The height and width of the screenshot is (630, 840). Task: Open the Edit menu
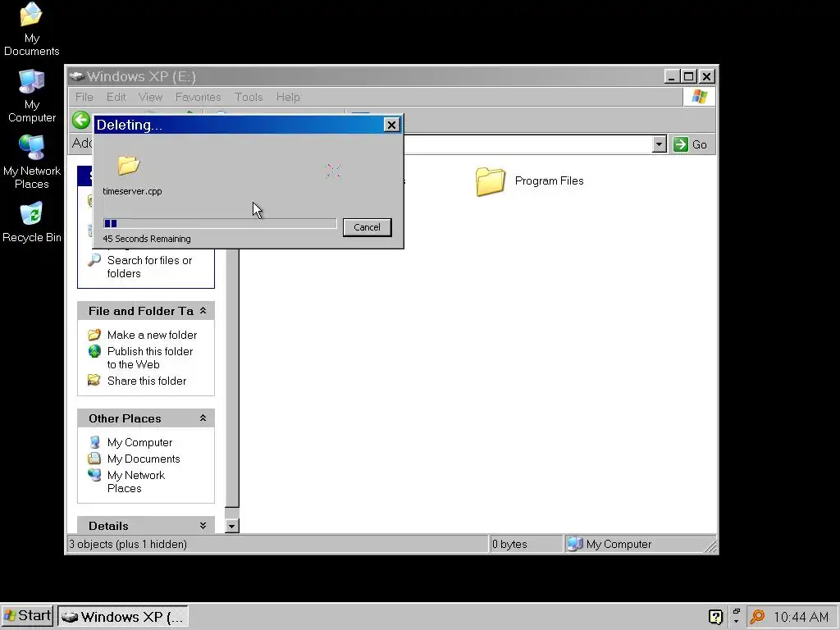click(116, 97)
